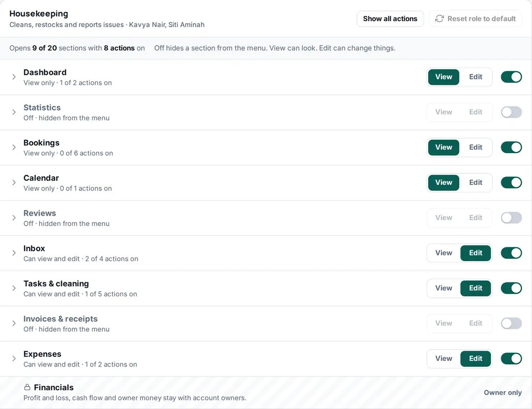Toggle off the Inbox section
This screenshot has height=409, width=532.
(512, 253)
